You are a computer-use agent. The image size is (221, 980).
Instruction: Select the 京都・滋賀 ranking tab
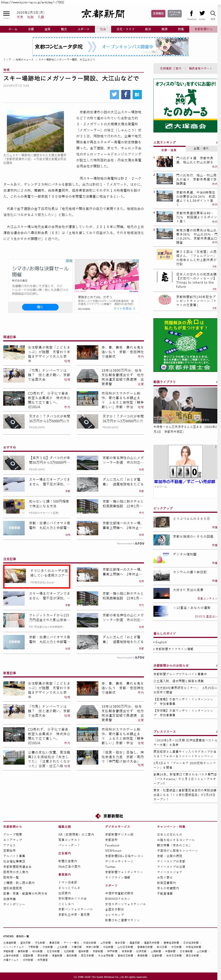169,150
